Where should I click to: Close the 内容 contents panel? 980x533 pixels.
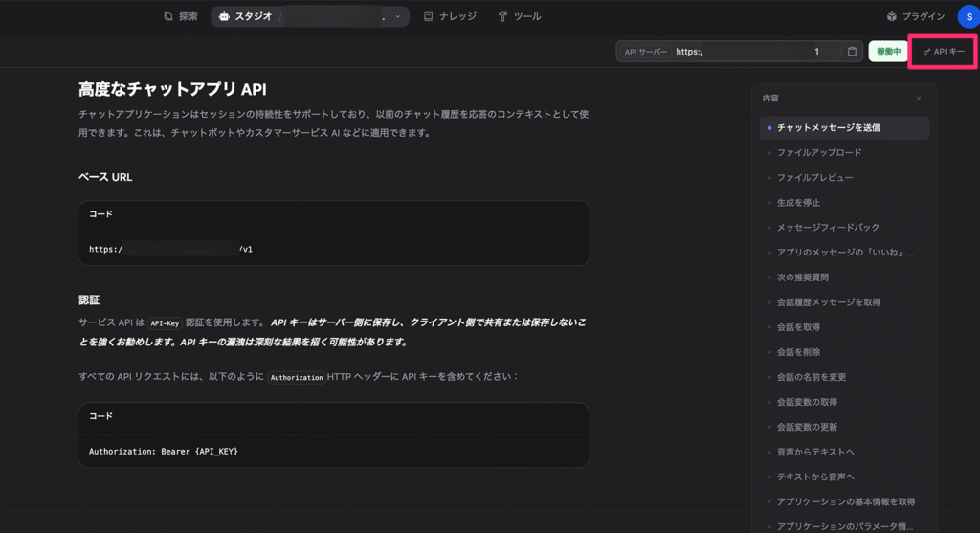click(x=919, y=99)
